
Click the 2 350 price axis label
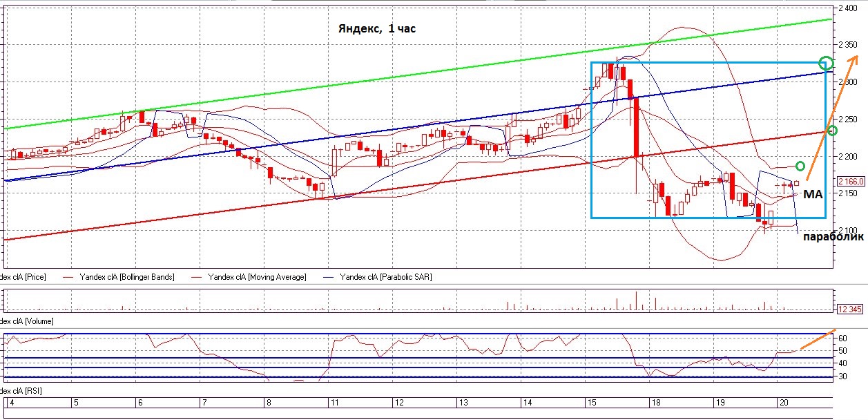coord(848,45)
